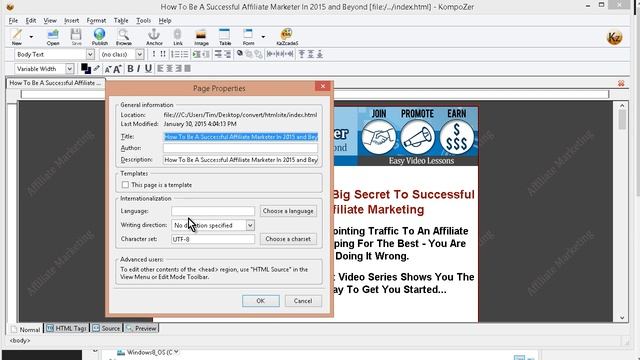
Task: Click the text color swatch
Action: point(85,69)
